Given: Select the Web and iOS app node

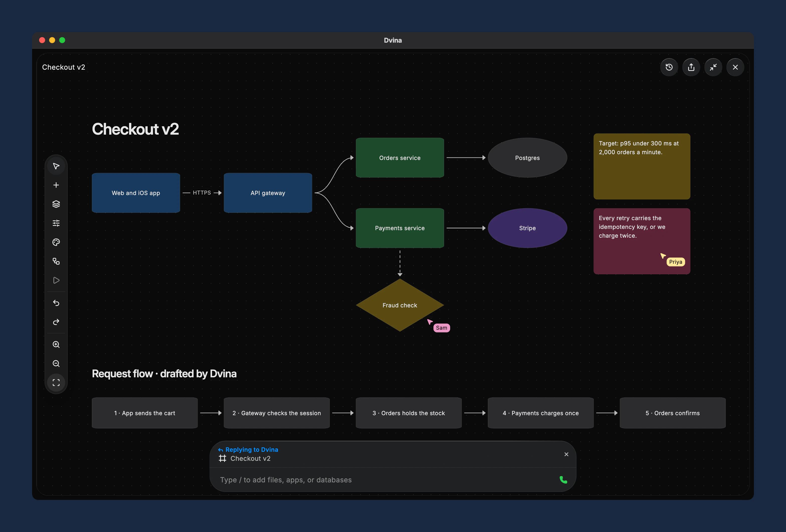Looking at the screenshot, I should point(136,193).
